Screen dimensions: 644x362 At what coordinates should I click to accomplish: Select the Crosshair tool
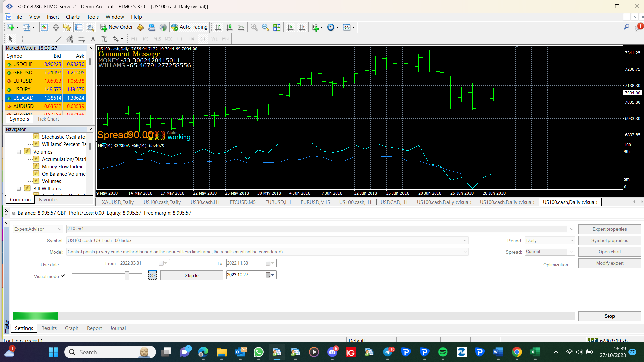pyautogui.click(x=22, y=39)
